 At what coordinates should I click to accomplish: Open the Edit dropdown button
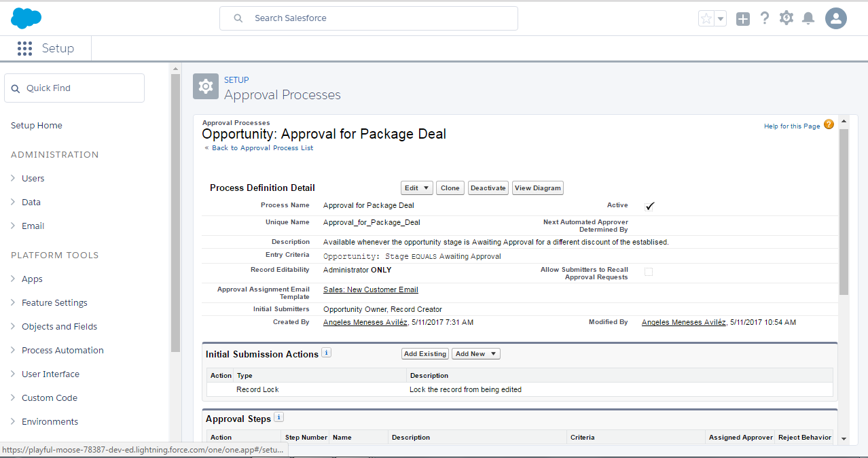[x=417, y=188]
